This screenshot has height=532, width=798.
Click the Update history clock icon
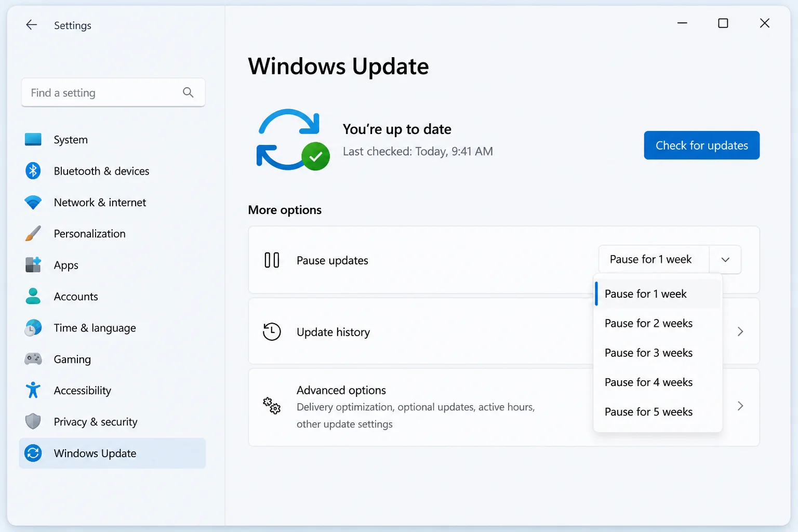pyautogui.click(x=272, y=331)
